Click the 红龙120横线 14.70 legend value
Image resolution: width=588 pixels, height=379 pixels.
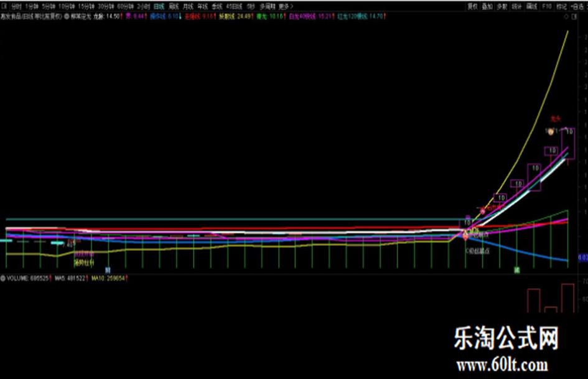(x=361, y=17)
